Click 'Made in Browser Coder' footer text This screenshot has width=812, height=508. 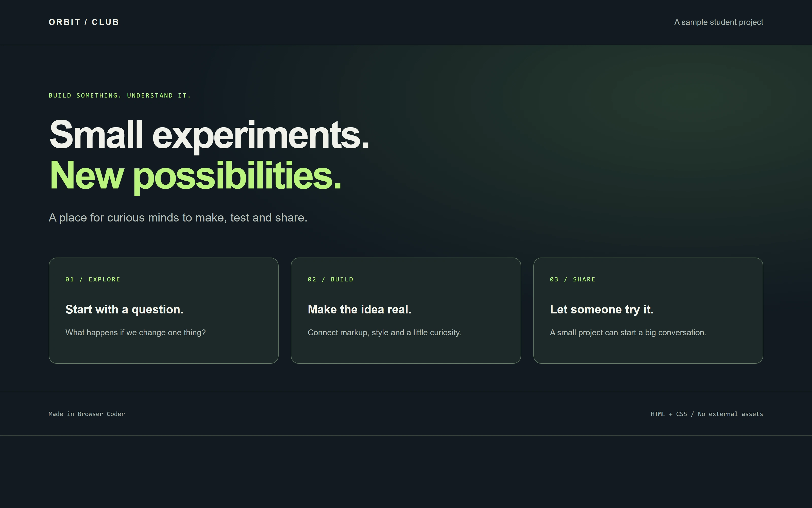pyautogui.click(x=87, y=414)
